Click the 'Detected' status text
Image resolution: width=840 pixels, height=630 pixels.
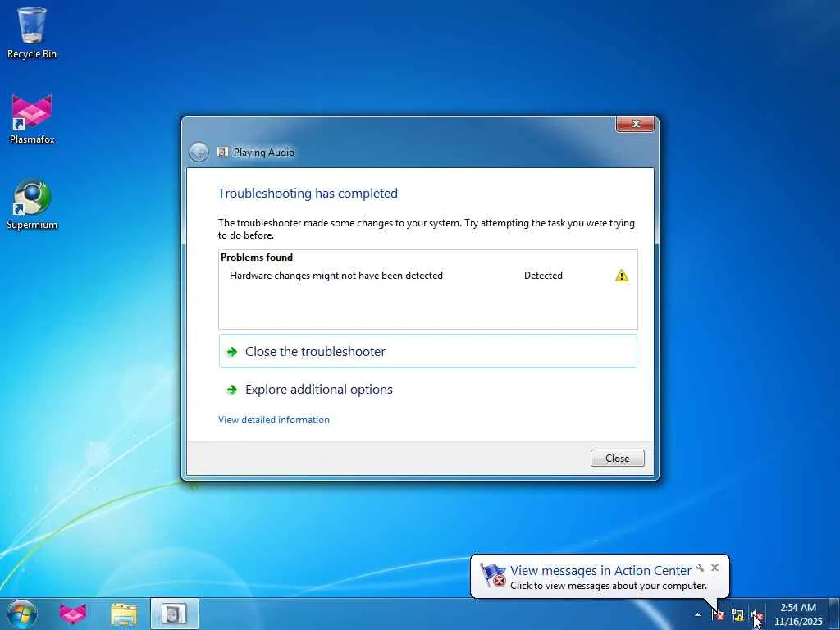tap(543, 276)
